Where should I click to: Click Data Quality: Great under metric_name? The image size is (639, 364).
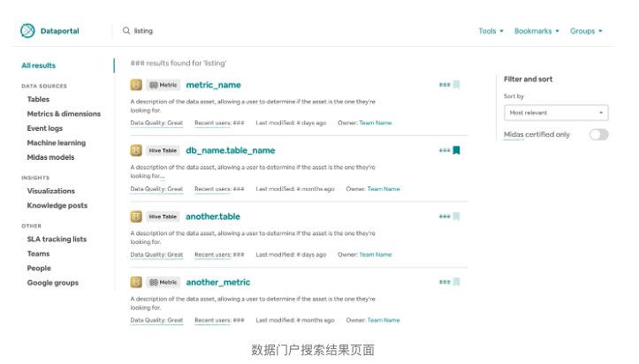(x=156, y=123)
